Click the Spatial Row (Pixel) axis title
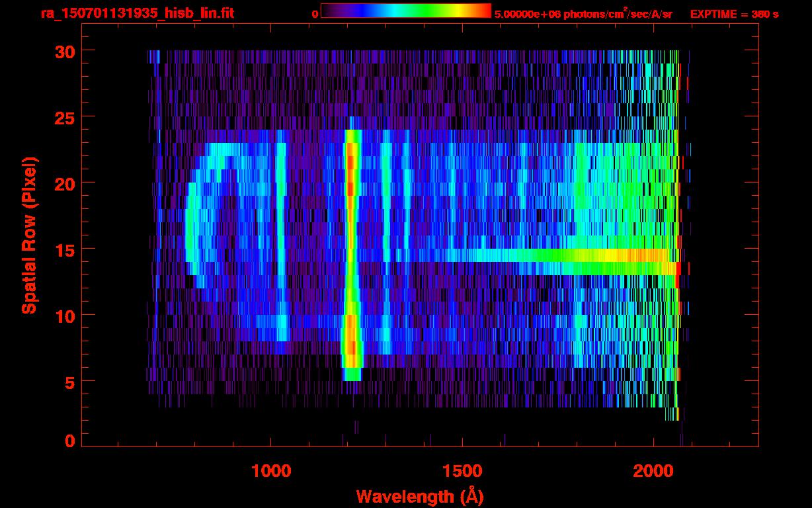Image resolution: width=812 pixels, height=508 pixels. click(29, 235)
